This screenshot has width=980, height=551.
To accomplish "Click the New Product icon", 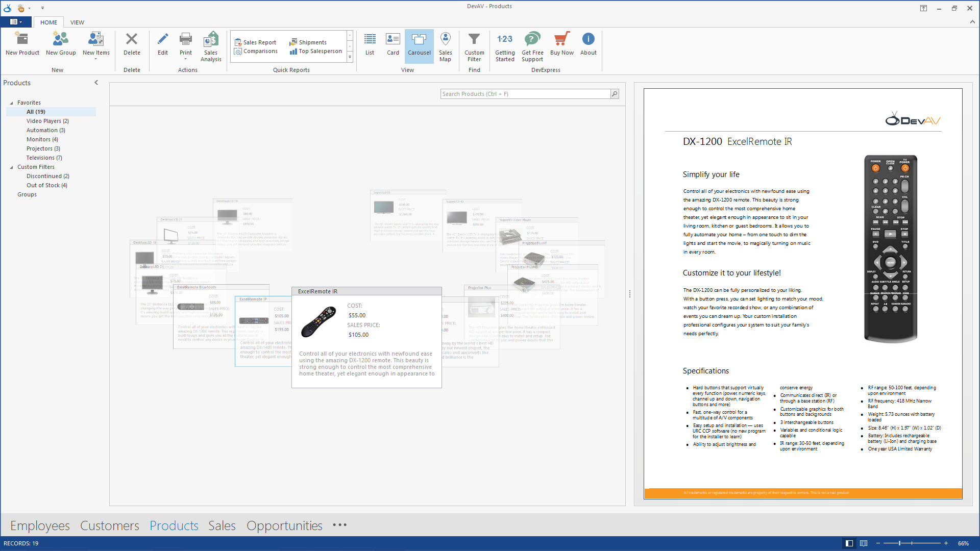I will [x=22, y=40].
